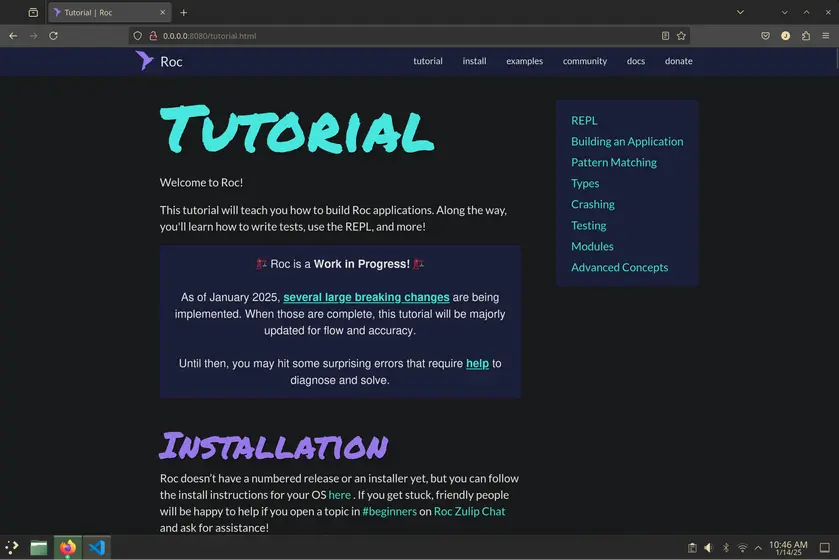Click the Installation heading

pos(273,447)
